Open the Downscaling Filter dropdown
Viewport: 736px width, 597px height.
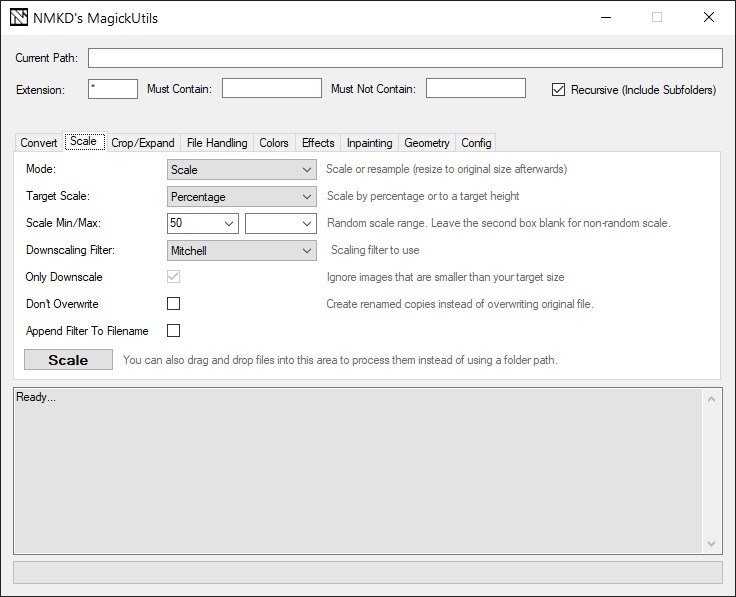tap(242, 251)
